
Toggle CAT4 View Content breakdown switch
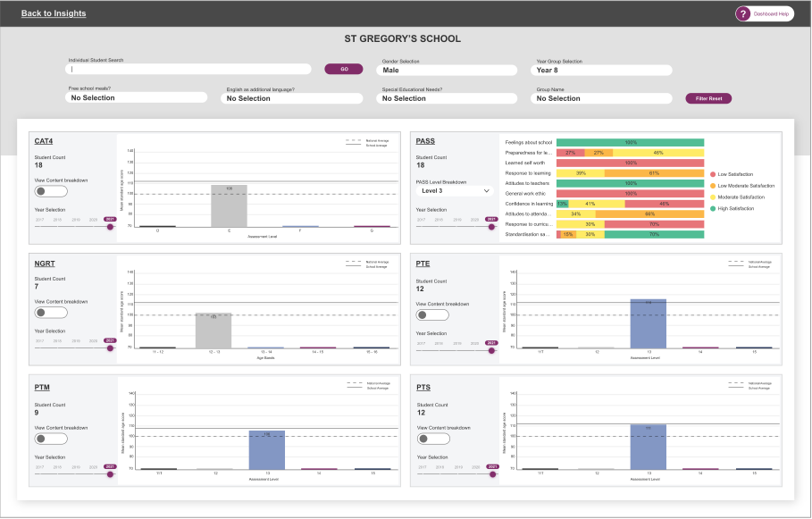46,191
